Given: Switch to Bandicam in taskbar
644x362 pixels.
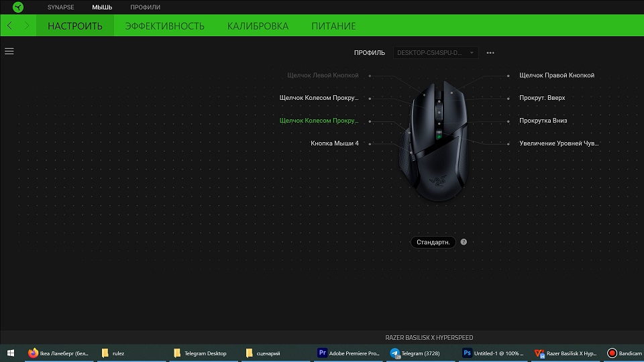Looking at the screenshot, I should [x=625, y=353].
